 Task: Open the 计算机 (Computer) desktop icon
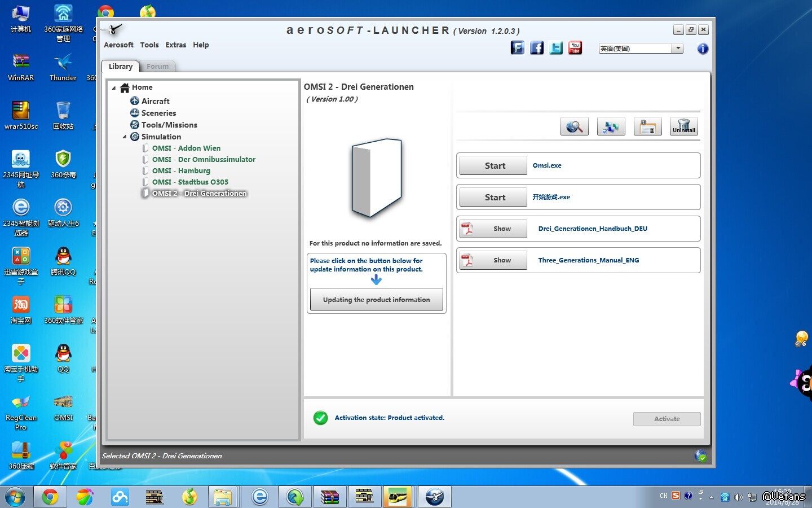click(x=21, y=19)
